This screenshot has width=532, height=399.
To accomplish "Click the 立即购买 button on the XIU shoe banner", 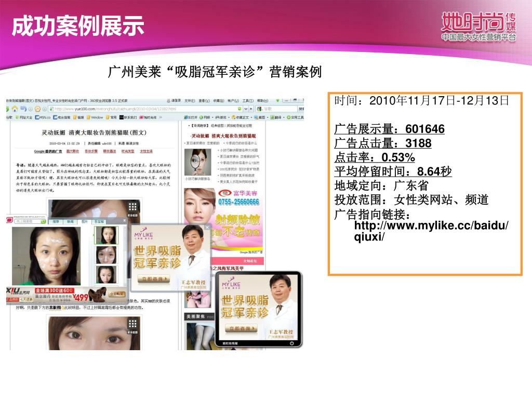I will point(116,294).
